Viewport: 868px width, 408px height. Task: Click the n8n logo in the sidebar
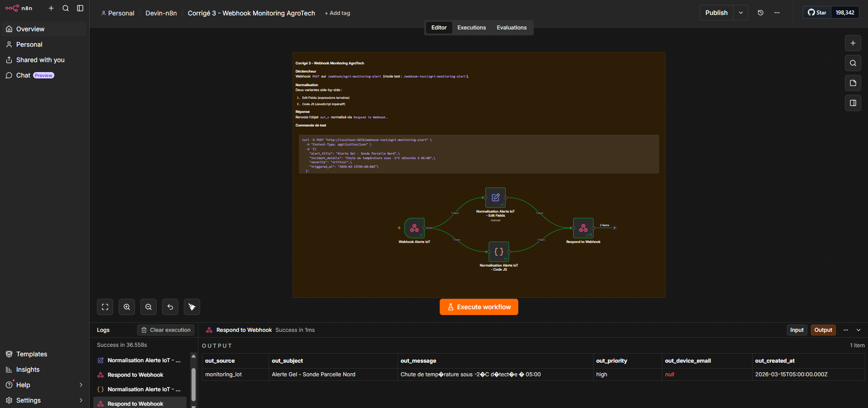click(19, 8)
